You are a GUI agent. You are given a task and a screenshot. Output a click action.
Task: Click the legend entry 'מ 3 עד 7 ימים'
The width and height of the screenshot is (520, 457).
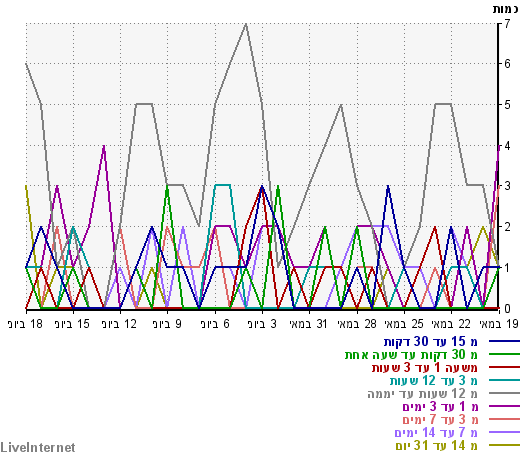(440, 419)
